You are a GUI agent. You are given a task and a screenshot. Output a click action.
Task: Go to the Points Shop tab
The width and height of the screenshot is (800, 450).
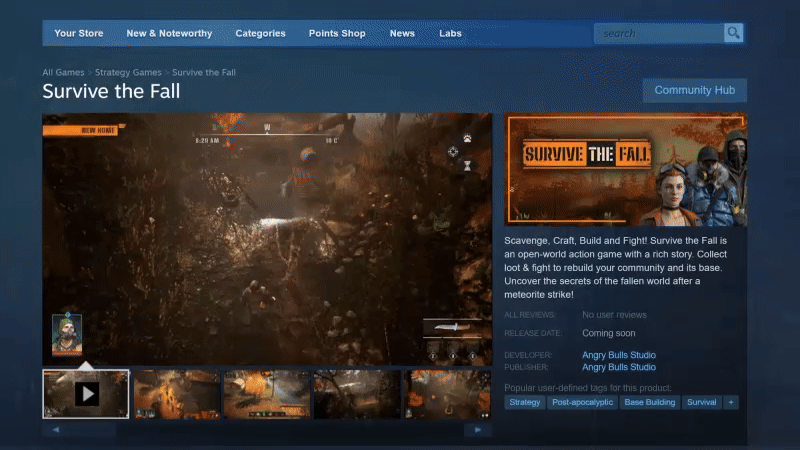(x=337, y=33)
